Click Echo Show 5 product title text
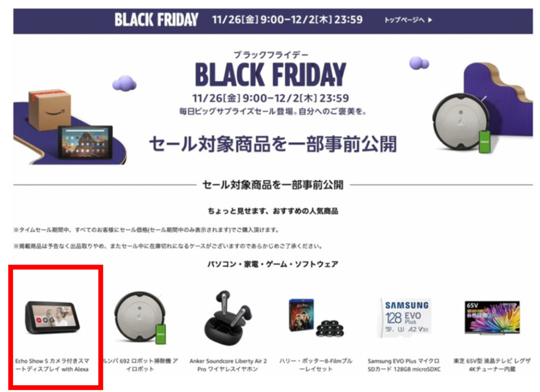540x392 pixels. pos(52,365)
